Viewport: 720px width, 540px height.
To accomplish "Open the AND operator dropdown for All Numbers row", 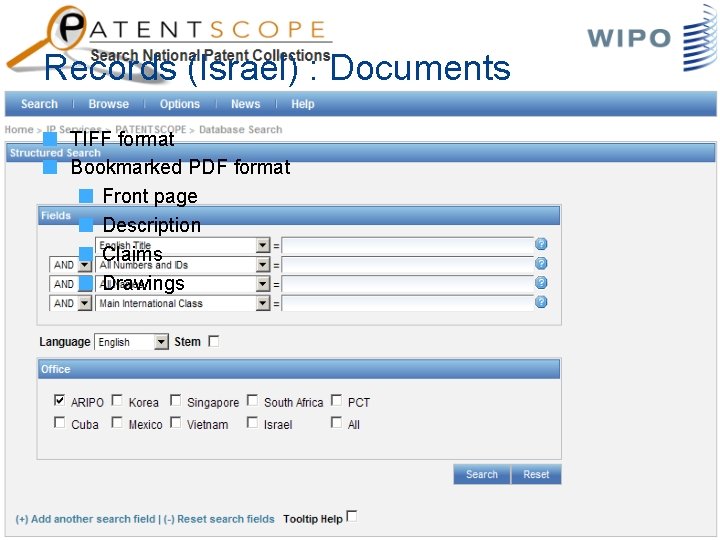I will tap(84, 265).
